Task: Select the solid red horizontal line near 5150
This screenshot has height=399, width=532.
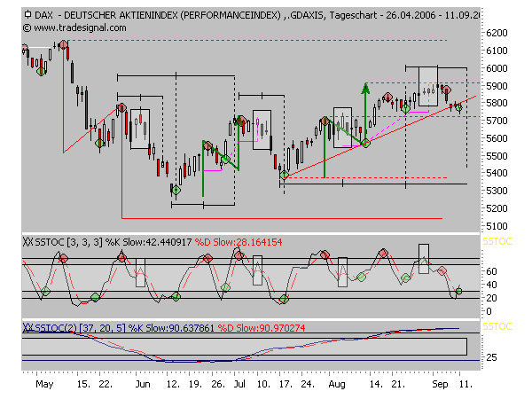Action: (x=282, y=218)
